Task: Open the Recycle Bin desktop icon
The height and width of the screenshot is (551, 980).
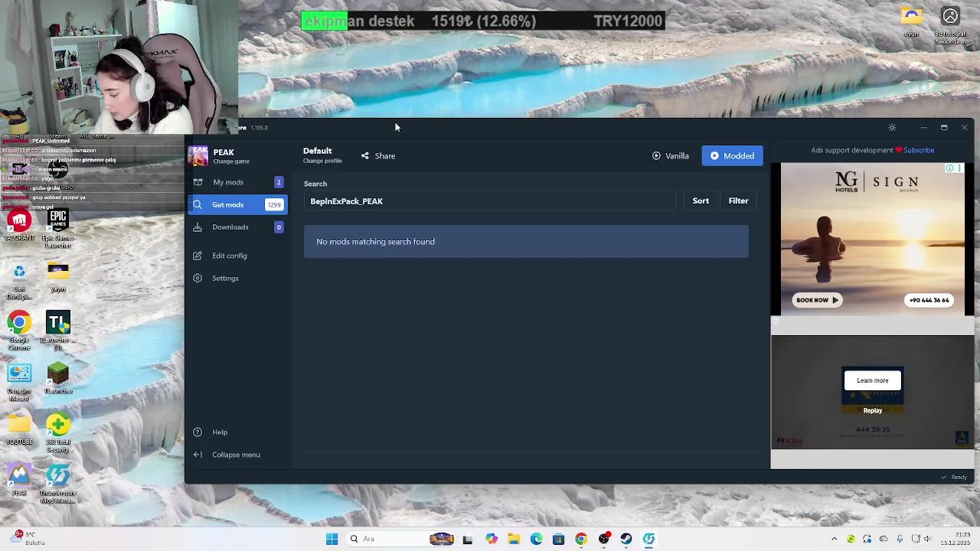Action: (x=19, y=280)
